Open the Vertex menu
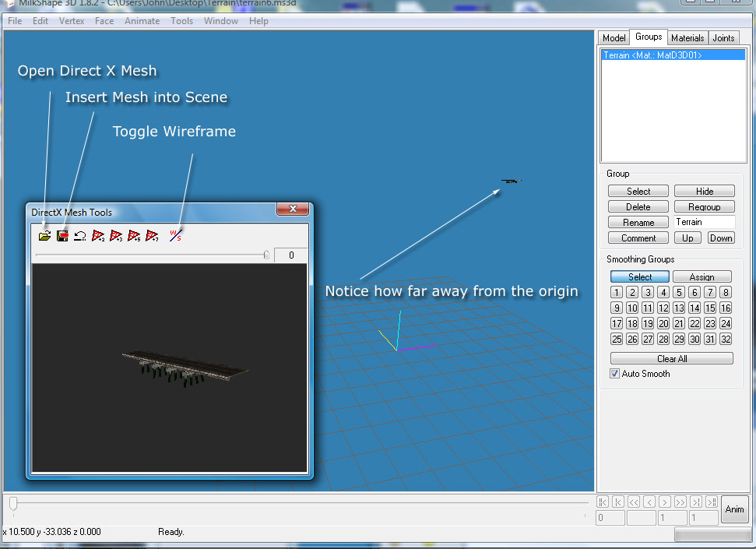 click(72, 21)
